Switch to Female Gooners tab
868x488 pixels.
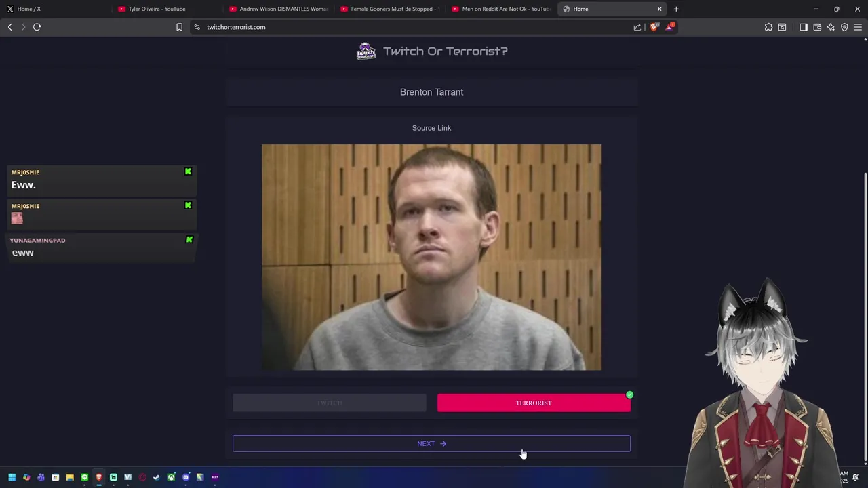coord(389,9)
